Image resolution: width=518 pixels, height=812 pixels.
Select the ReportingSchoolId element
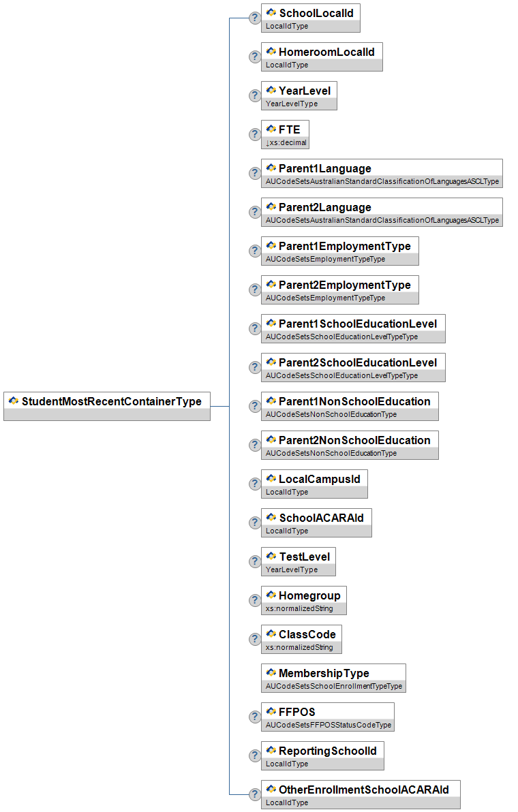click(x=322, y=756)
